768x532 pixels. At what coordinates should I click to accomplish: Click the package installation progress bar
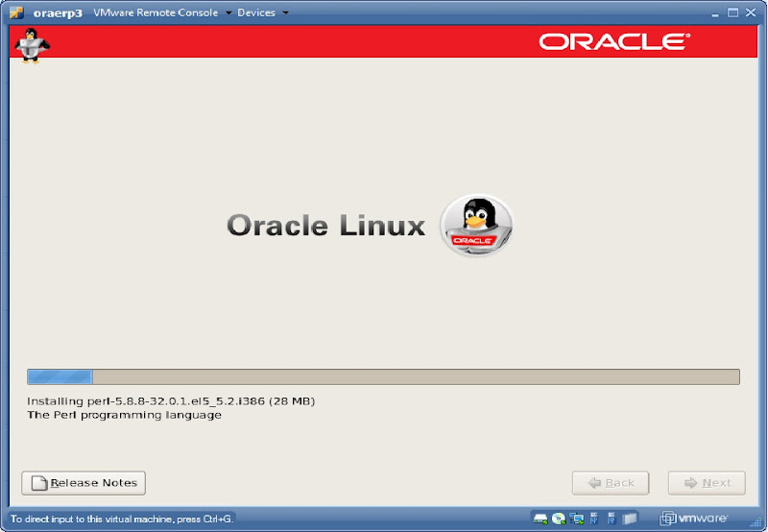click(x=383, y=376)
